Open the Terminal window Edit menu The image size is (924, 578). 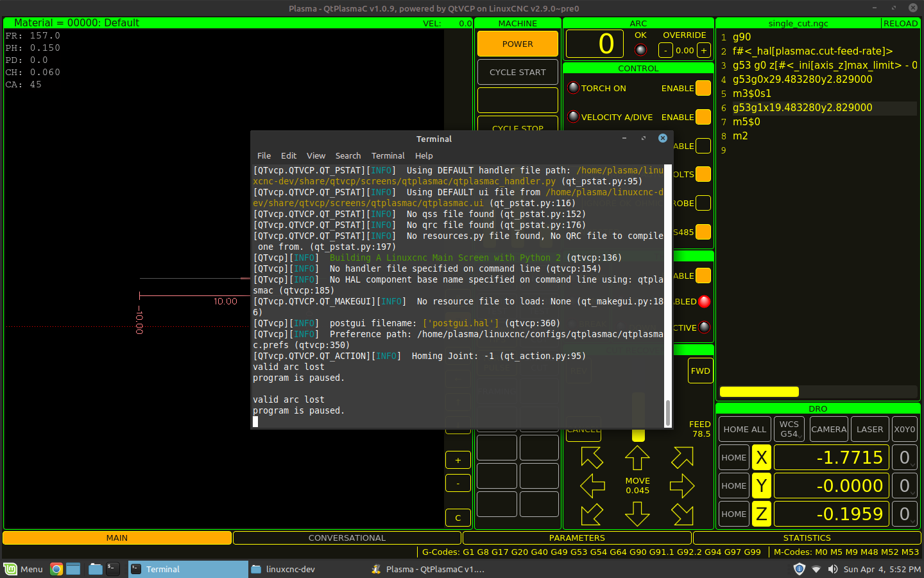pyautogui.click(x=289, y=155)
